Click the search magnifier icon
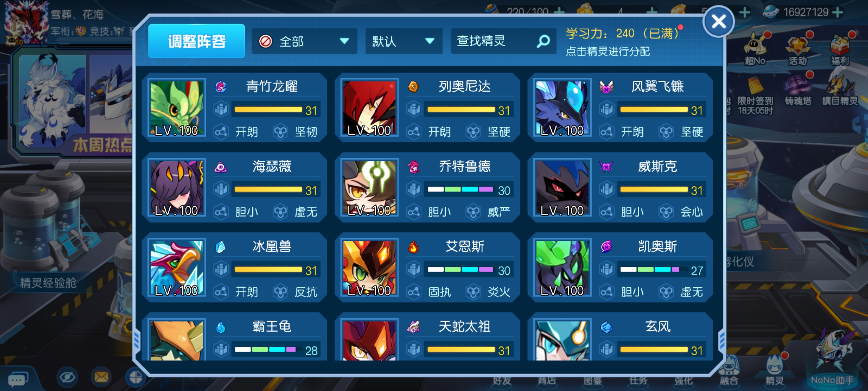 543,42
